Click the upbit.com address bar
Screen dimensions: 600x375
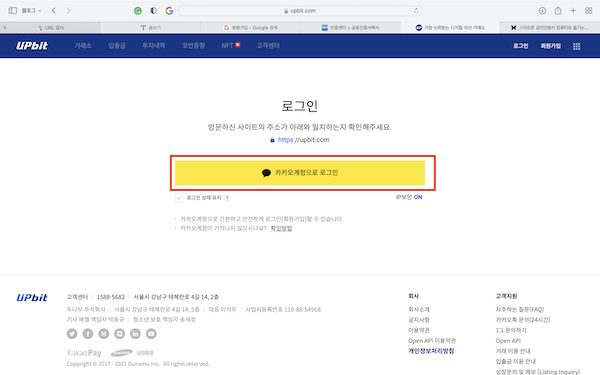(300, 11)
